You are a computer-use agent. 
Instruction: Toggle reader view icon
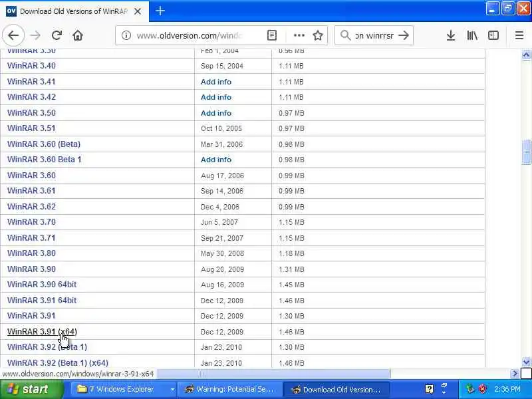(x=272, y=35)
